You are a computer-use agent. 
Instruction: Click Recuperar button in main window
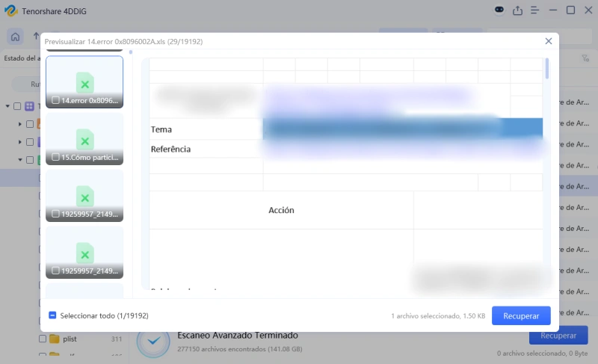coord(558,336)
